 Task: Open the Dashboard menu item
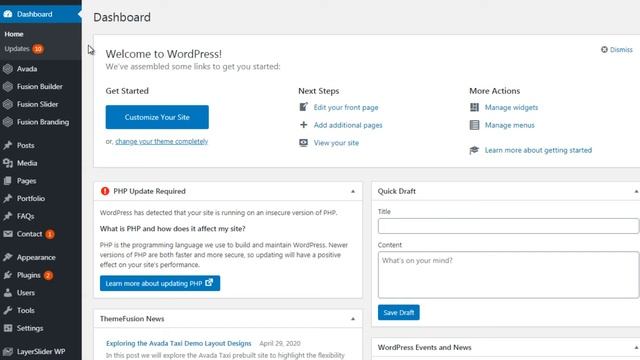pos(41,14)
